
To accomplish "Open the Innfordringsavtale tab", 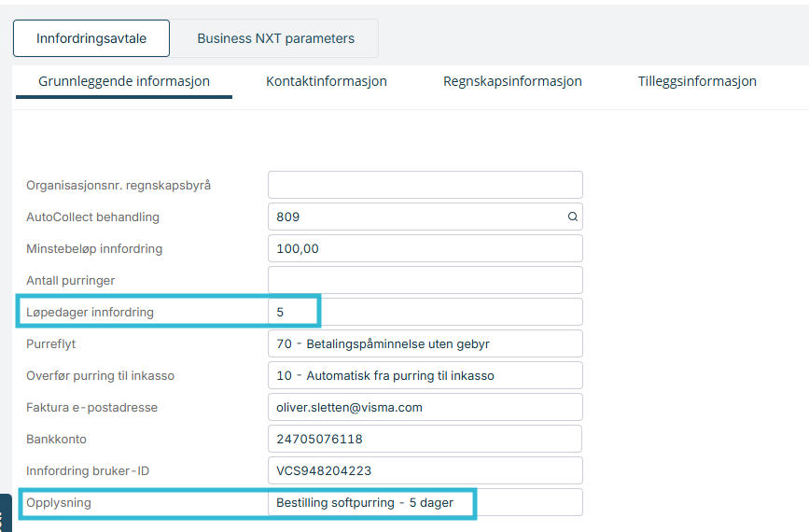I will [91, 38].
